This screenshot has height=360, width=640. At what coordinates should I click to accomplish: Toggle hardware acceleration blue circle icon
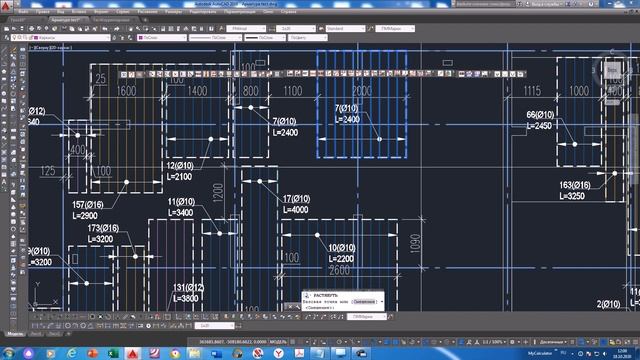pyautogui.click(x=603, y=342)
